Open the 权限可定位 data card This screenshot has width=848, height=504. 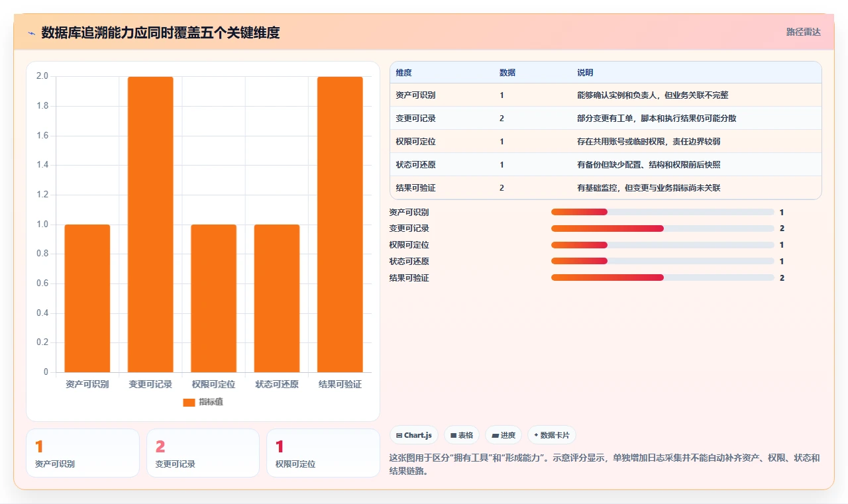[323, 453]
